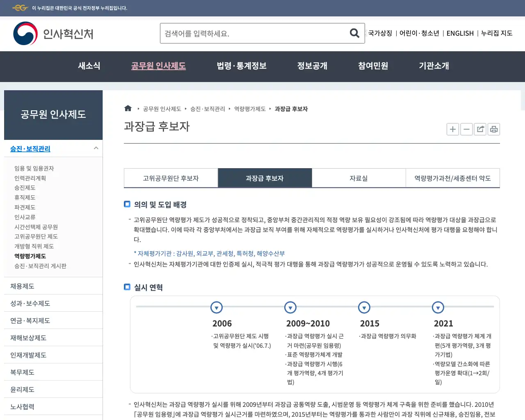Click the 승진·보직관리 sidebar heading link
The width and height of the screenshot is (525, 420).
[x=30, y=148]
